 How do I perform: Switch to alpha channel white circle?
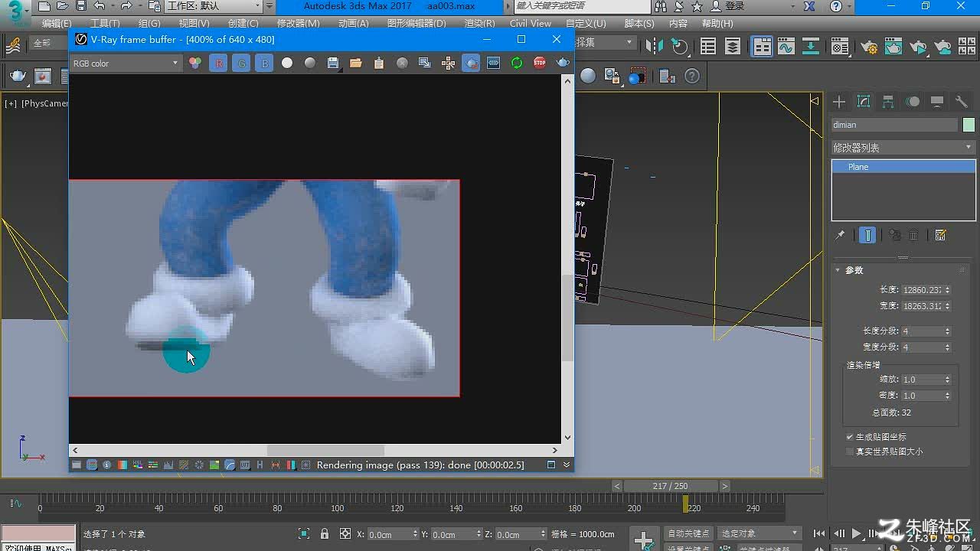(287, 64)
